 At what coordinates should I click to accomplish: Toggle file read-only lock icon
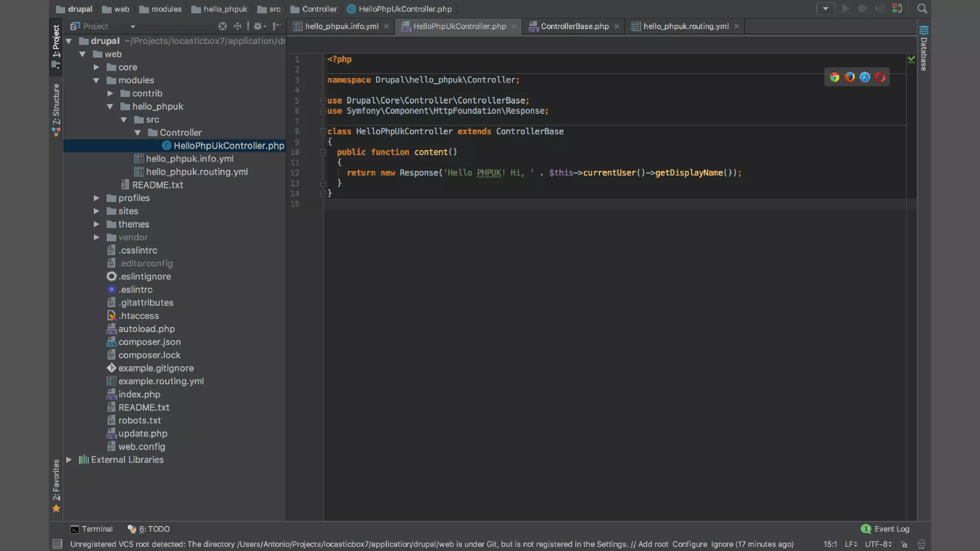904,544
